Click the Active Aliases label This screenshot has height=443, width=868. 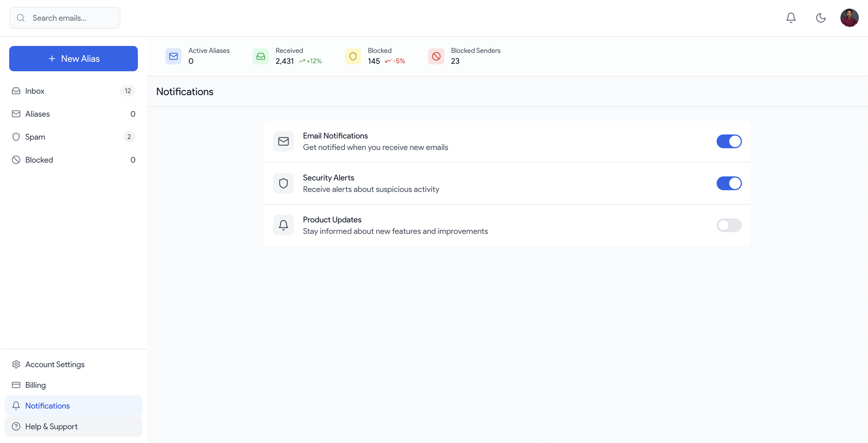pos(209,51)
